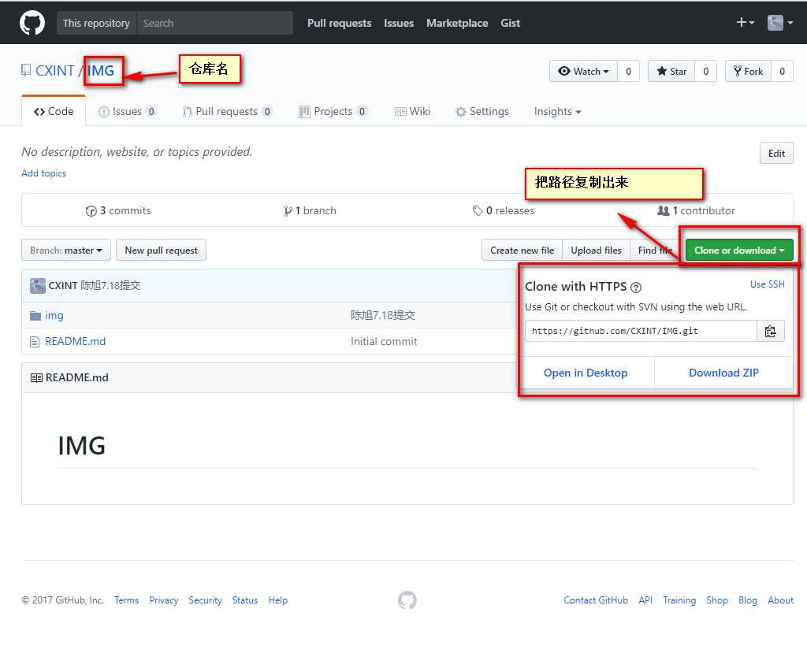Click the Upload files button
This screenshot has width=807, height=672.
click(596, 250)
